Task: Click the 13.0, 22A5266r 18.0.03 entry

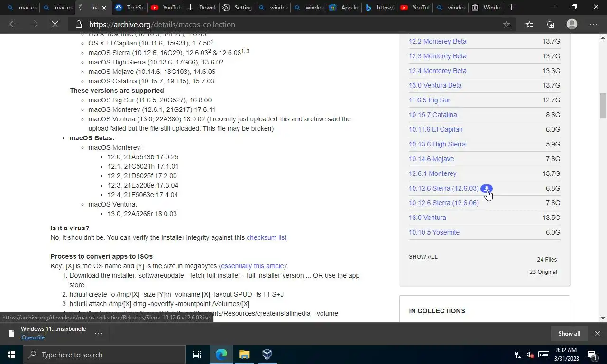Action: coord(142,214)
